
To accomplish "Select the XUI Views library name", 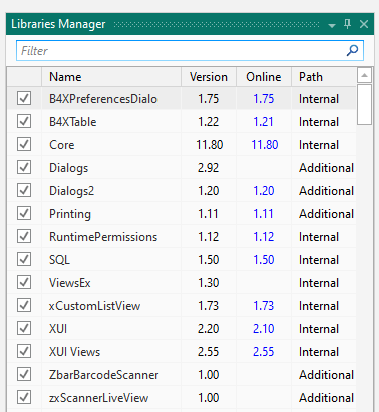I will click(x=75, y=352).
